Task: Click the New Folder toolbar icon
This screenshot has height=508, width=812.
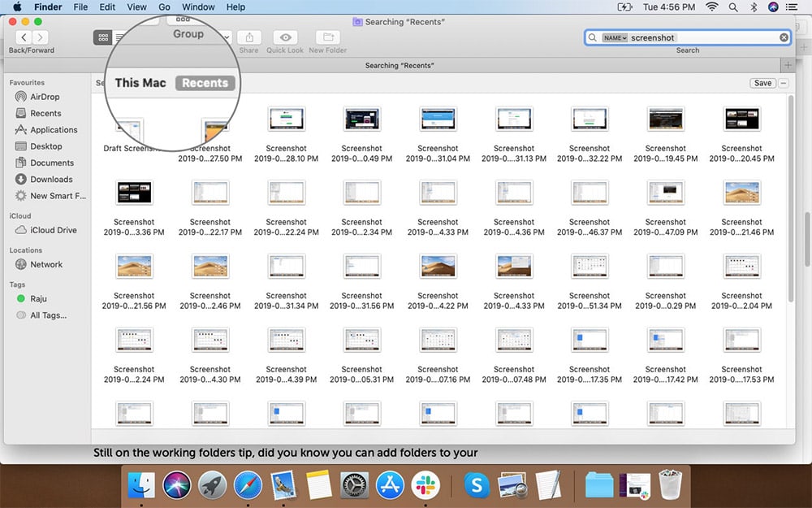Action: (326, 37)
